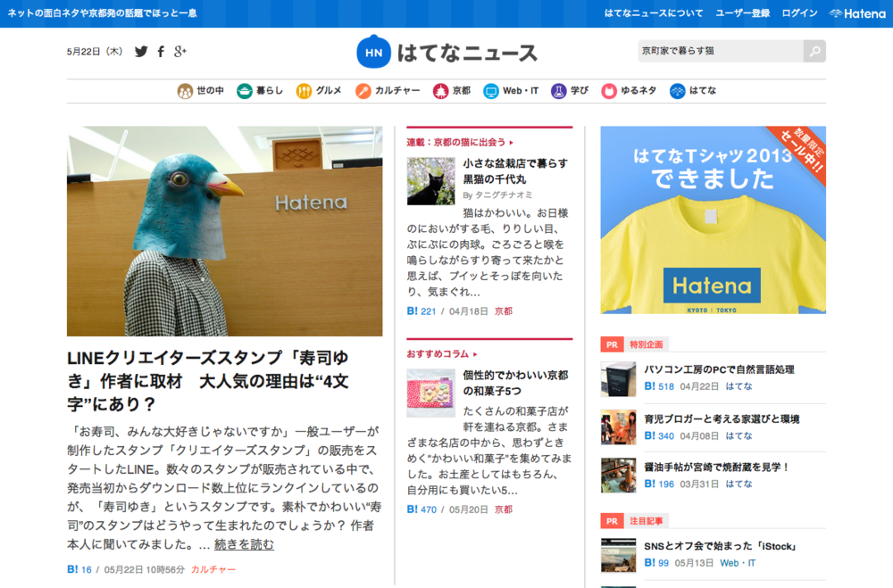Click the はてな blue category icon

click(677, 90)
